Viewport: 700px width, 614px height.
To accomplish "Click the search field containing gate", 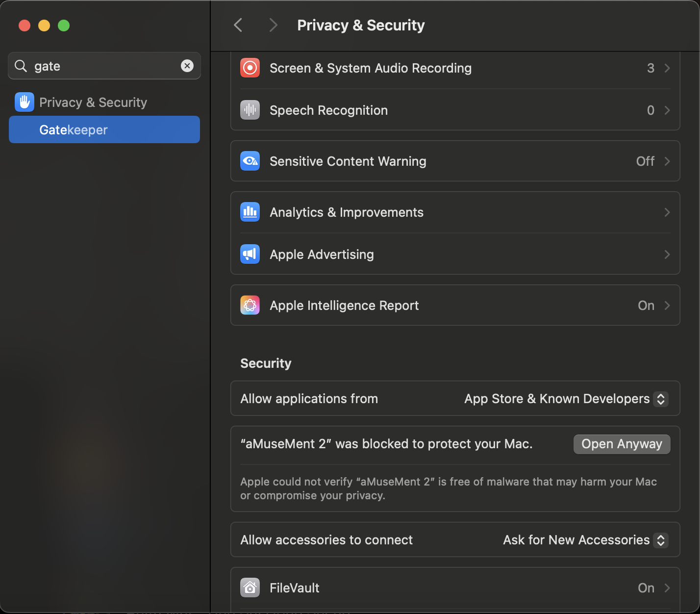I will tap(104, 66).
